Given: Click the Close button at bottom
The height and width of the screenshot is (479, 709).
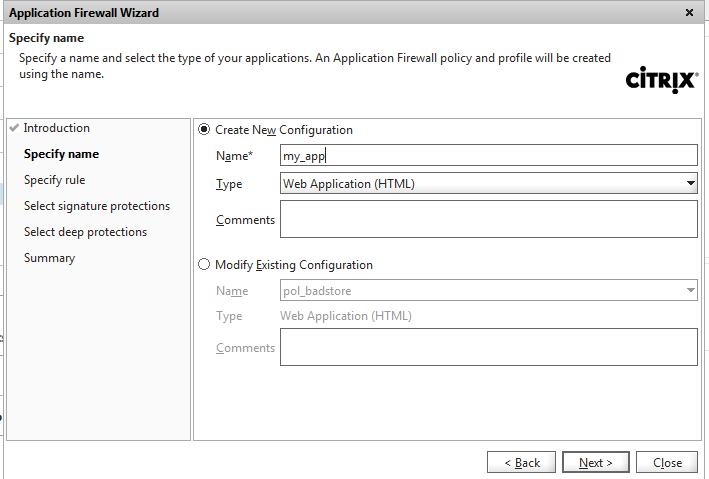Looking at the screenshot, I should [667, 463].
